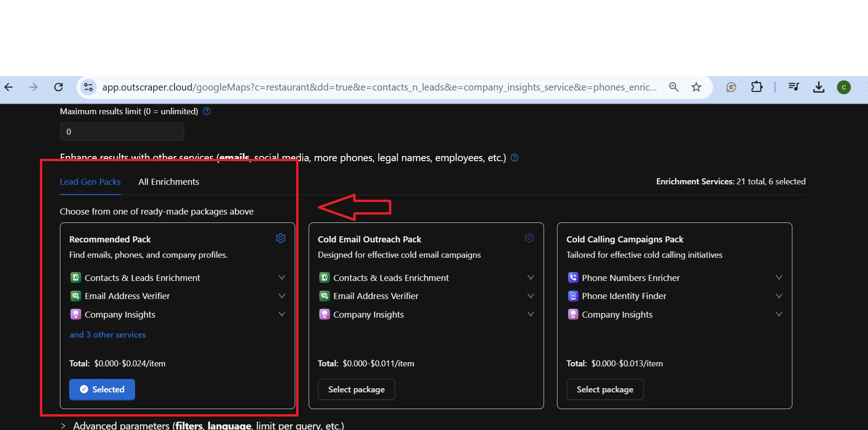
Task: Click help icon beside Maximum results limit
Action: point(207,111)
